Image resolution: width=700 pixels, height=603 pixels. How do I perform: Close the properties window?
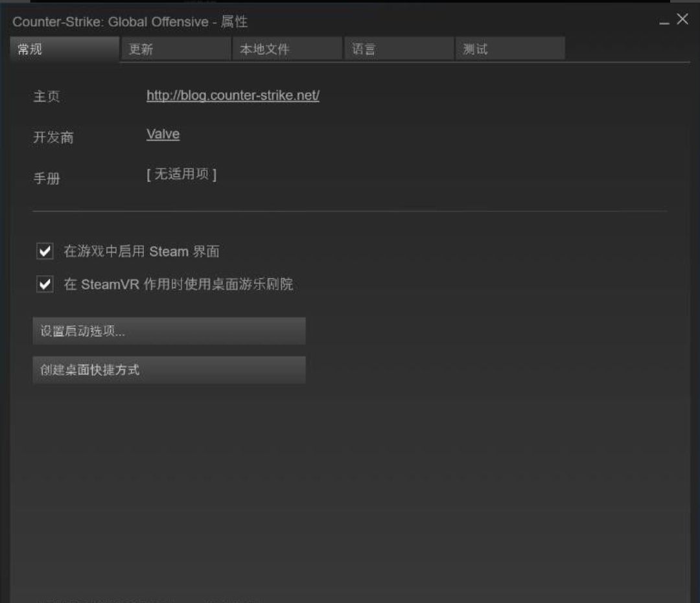pos(682,19)
